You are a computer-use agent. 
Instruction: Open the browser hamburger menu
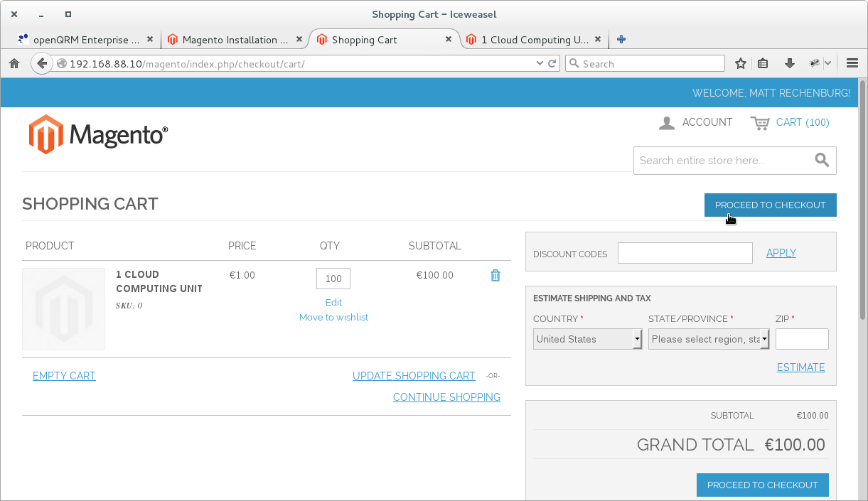852,63
